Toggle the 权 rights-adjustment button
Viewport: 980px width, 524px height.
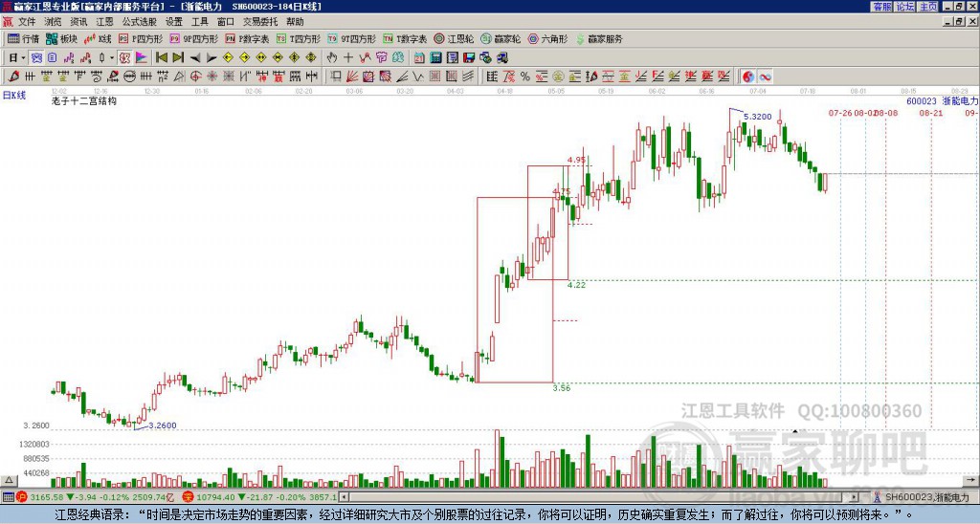124,58
